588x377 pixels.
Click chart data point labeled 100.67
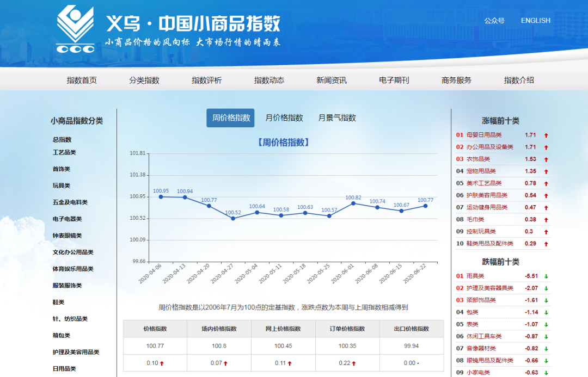click(401, 211)
